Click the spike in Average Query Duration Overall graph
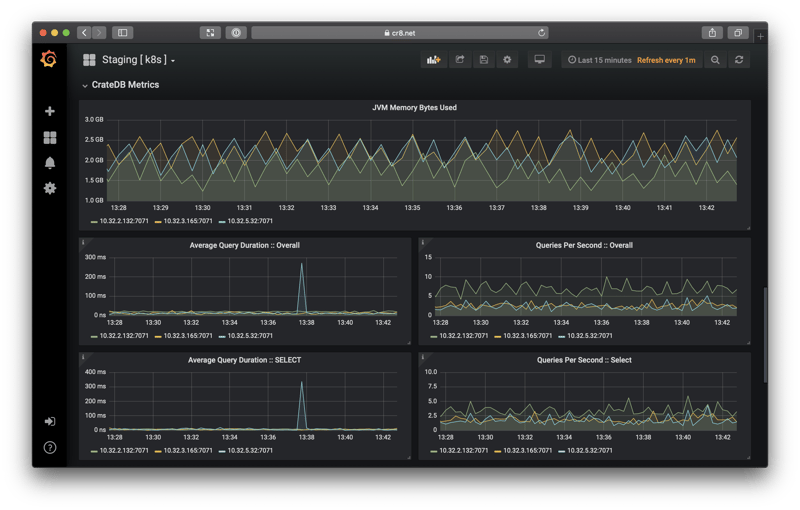This screenshot has height=510, width=800. [302, 287]
